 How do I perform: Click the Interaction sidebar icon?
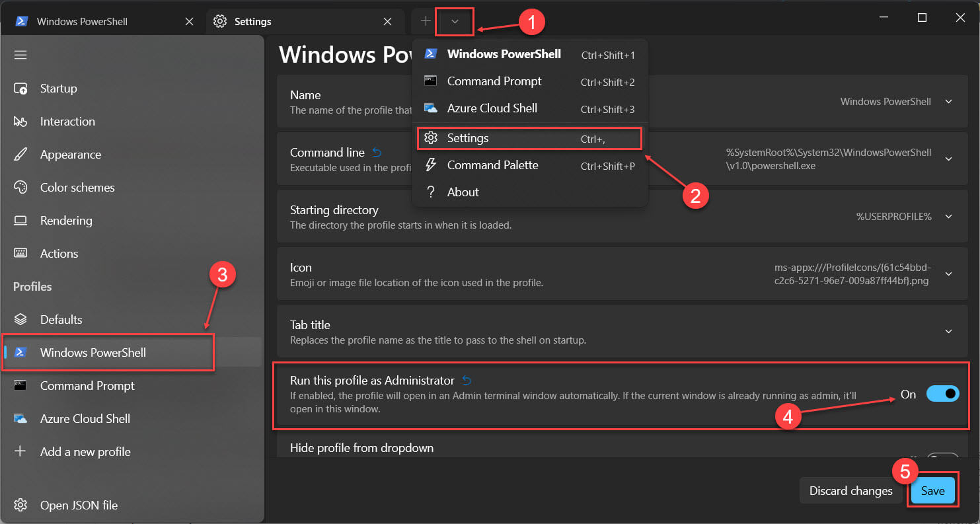[x=20, y=122]
